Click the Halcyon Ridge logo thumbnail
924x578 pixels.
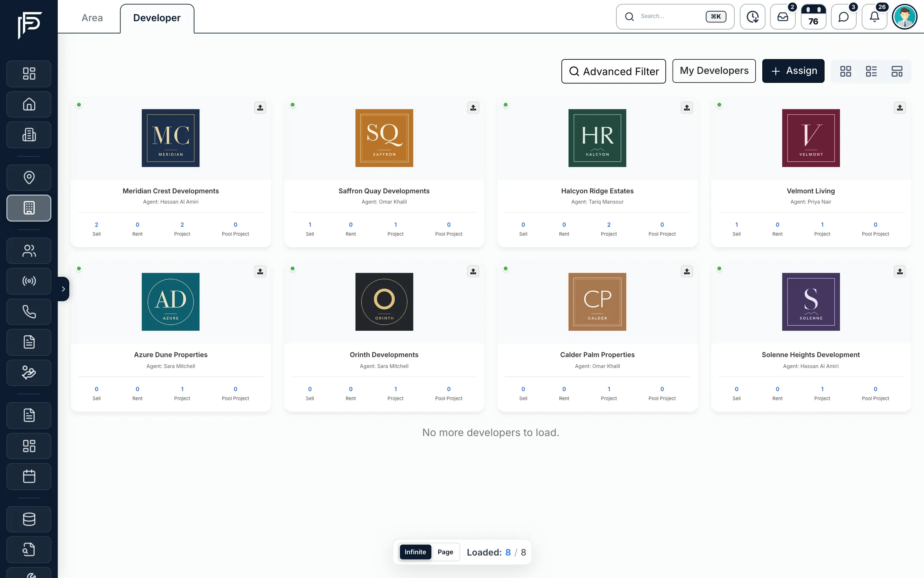(x=597, y=138)
